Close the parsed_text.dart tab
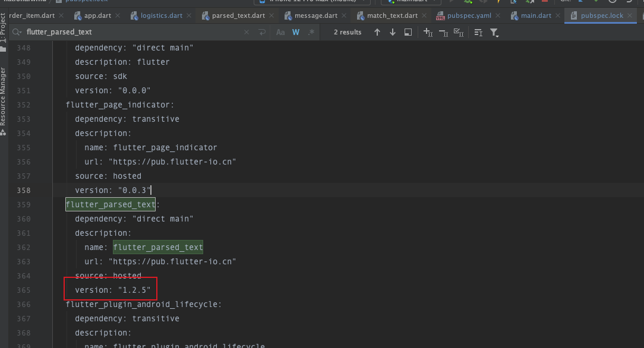Screen dimensions: 644x348 tap(272, 15)
